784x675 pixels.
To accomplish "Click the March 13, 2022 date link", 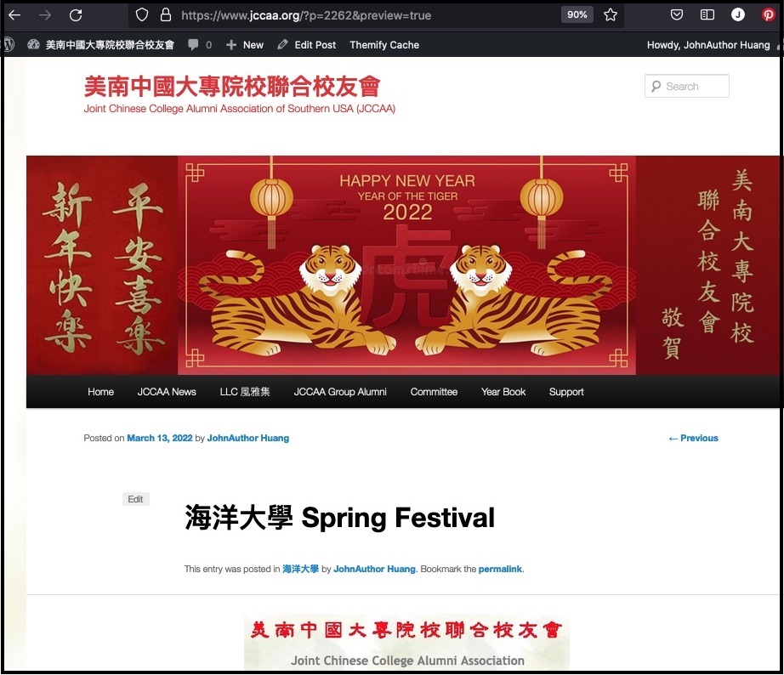I will pyautogui.click(x=160, y=438).
